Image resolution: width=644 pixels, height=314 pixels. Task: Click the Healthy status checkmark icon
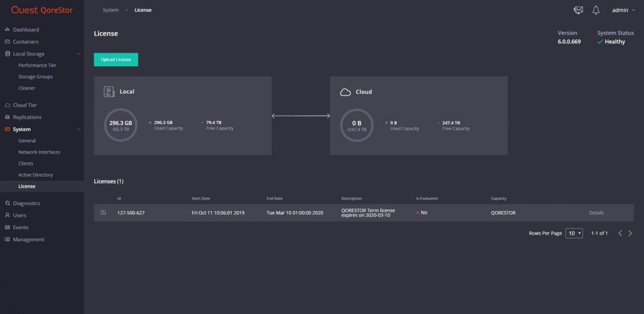pyautogui.click(x=600, y=42)
